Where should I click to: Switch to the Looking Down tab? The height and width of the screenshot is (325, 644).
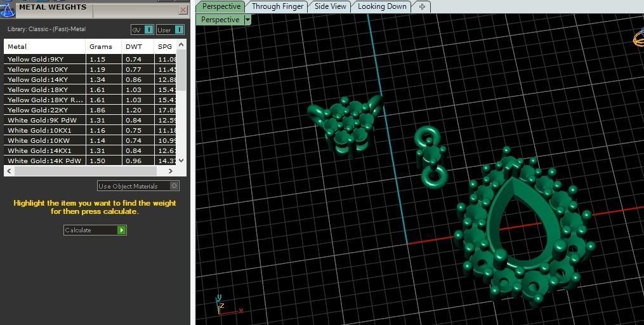382,6
